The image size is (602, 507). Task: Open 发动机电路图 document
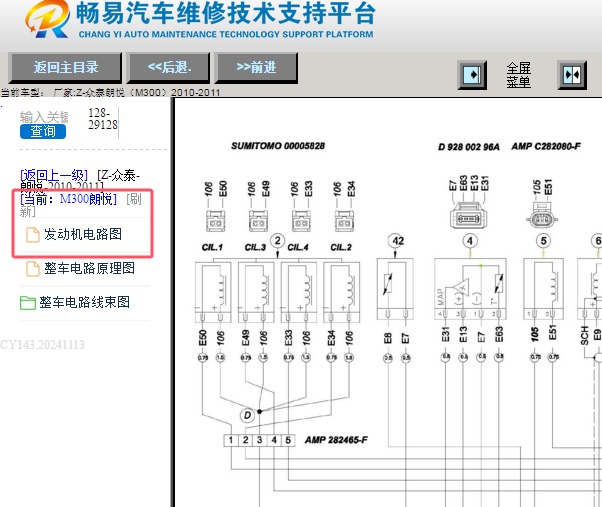[x=83, y=234]
